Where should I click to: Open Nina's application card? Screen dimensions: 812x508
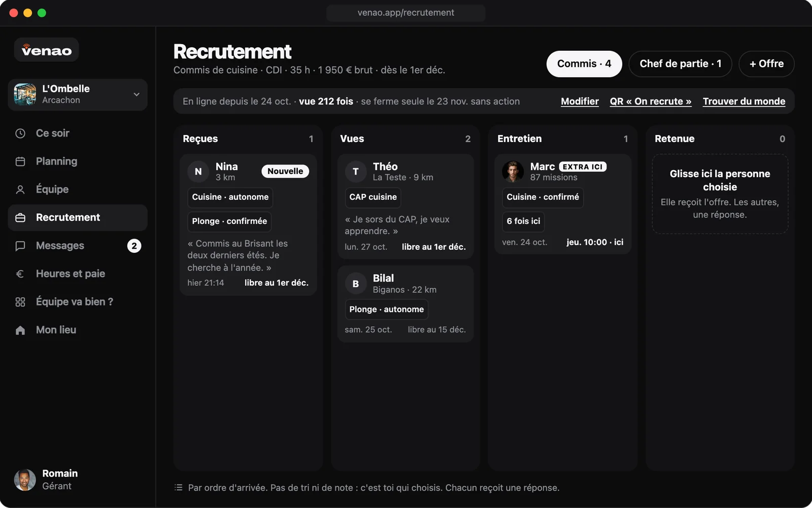pyautogui.click(x=248, y=225)
